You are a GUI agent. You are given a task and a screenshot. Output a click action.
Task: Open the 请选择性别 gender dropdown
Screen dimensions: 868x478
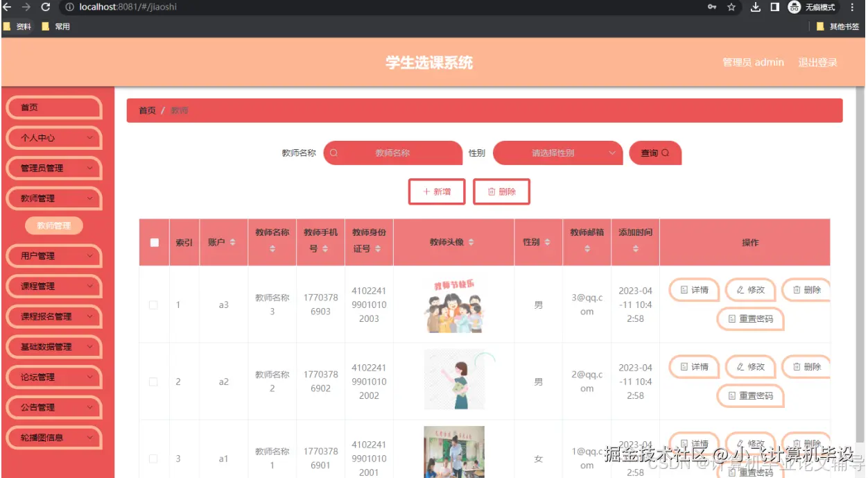click(x=558, y=153)
